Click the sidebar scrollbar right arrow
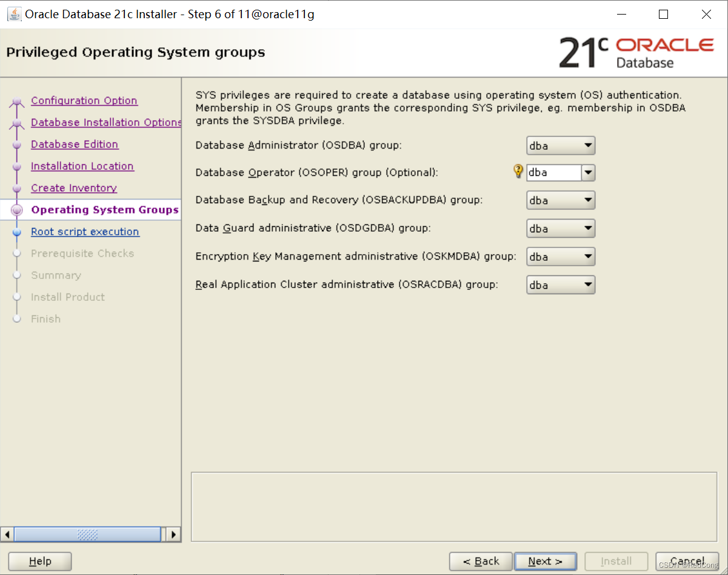 click(173, 534)
